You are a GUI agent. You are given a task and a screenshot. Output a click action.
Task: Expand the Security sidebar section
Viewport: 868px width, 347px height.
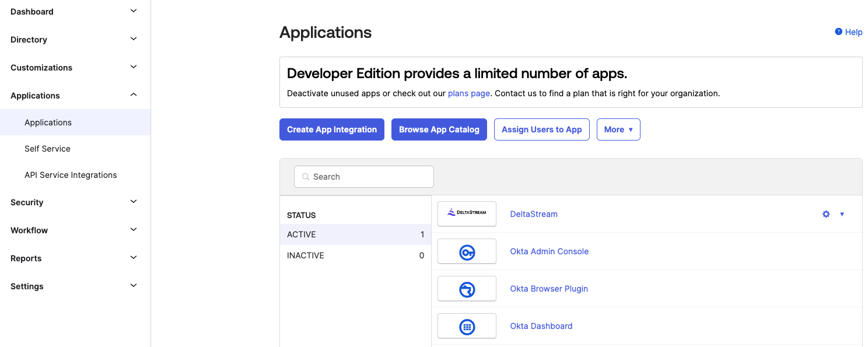coord(134,202)
